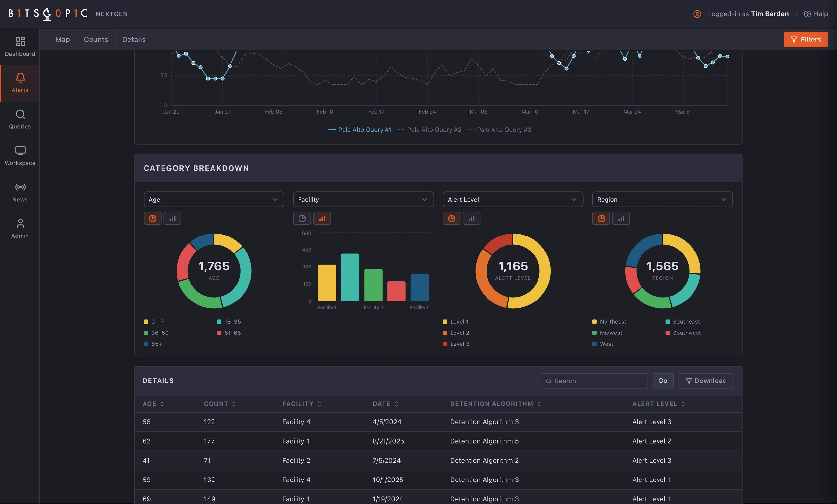Open Admin user icon in sidebar
This screenshot has height=504, width=837.
click(20, 223)
